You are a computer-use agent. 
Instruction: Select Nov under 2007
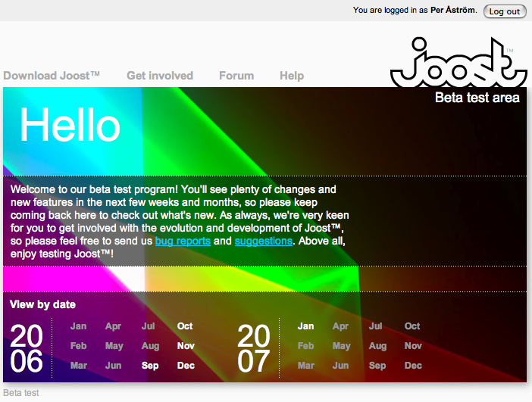click(x=413, y=346)
